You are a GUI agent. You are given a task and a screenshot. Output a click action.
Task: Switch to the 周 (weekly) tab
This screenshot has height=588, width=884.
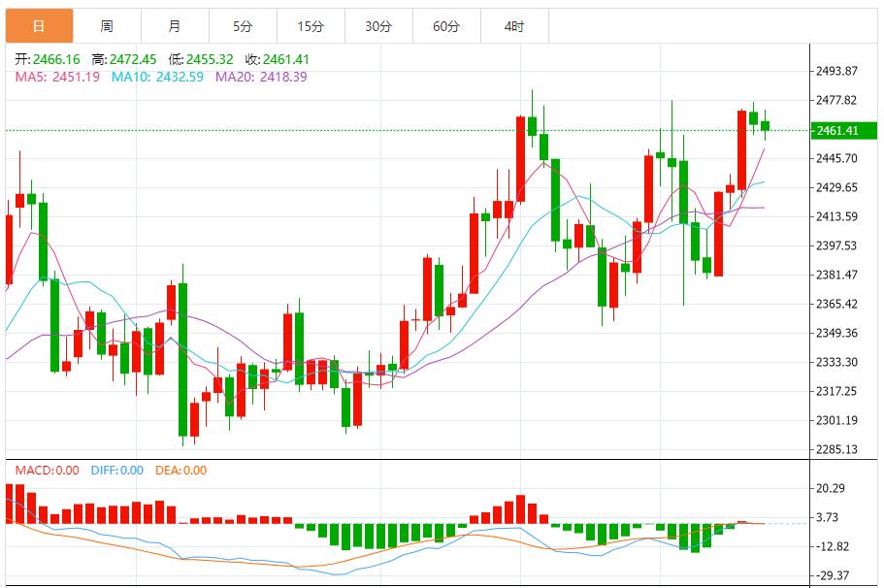[x=107, y=26]
